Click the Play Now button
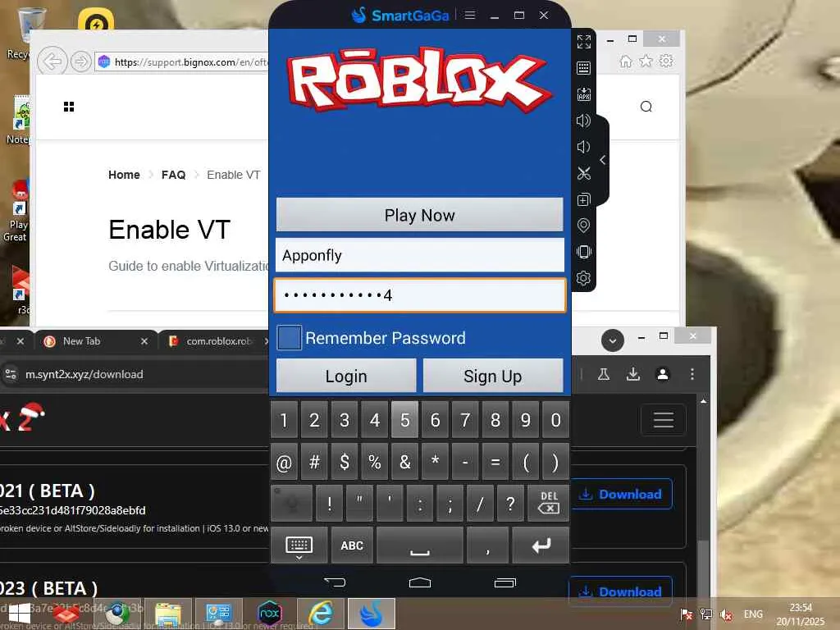 pyautogui.click(x=419, y=215)
